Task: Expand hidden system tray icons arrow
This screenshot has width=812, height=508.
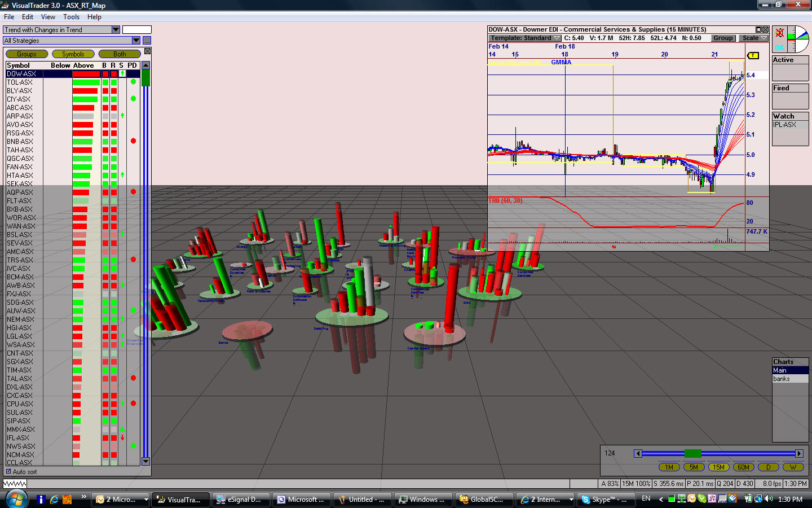Action: tap(661, 499)
